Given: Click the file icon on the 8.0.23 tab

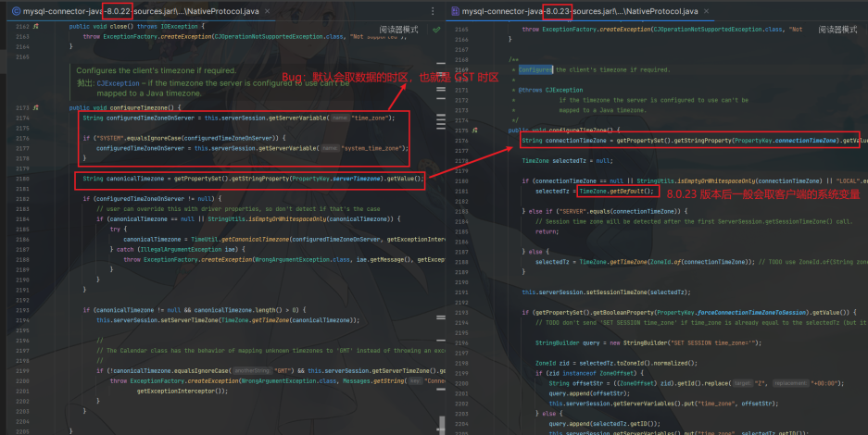Looking at the screenshot, I should pos(455,11).
